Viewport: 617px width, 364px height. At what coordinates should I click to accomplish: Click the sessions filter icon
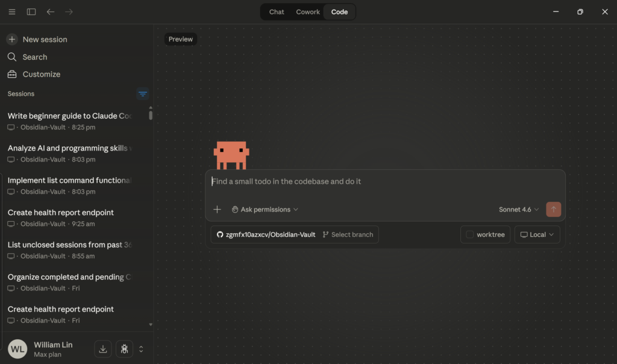coord(143,94)
